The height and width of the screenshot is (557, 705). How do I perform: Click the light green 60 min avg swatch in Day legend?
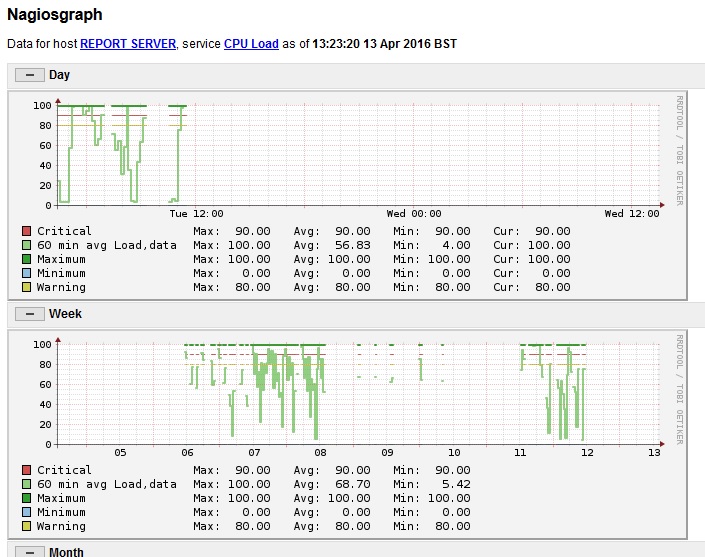26,245
